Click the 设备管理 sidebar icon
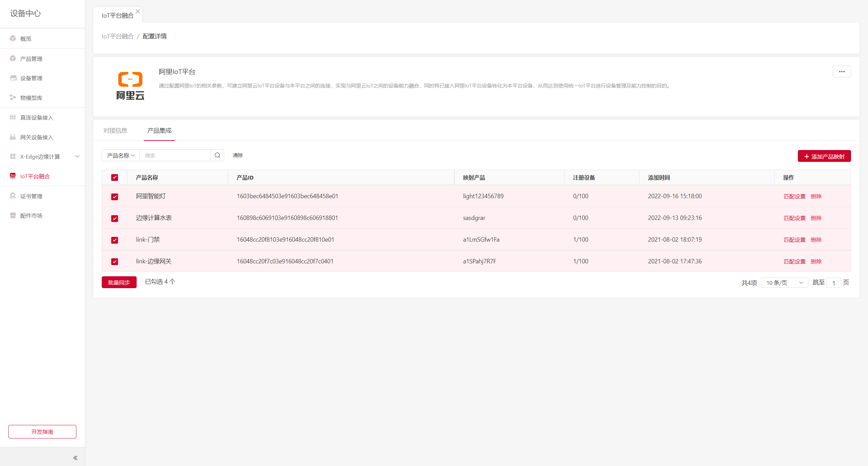The height and width of the screenshot is (466, 868). point(13,78)
